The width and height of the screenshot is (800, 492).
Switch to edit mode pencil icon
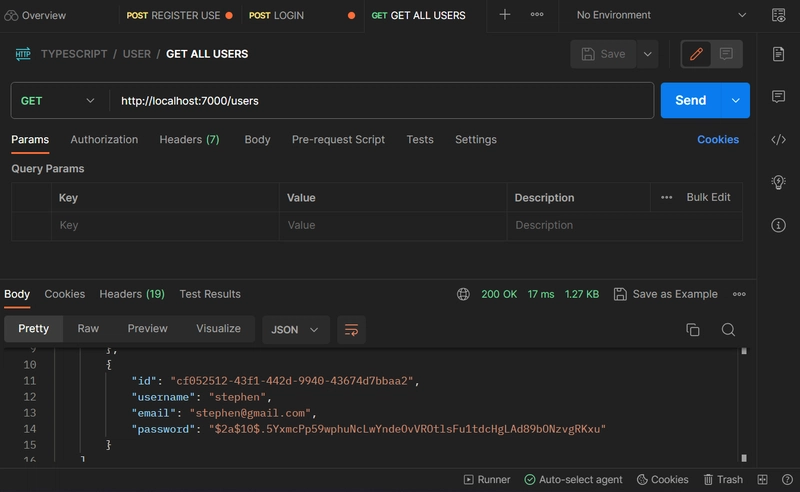[696, 54]
